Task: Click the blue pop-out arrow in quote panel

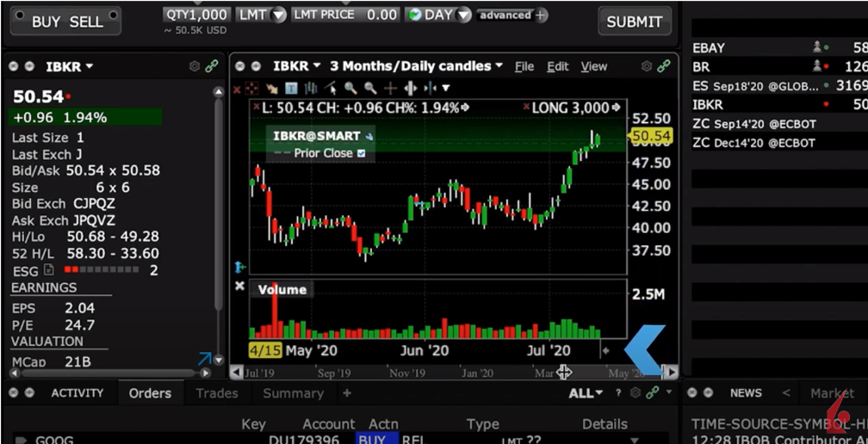Action: pos(204,359)
